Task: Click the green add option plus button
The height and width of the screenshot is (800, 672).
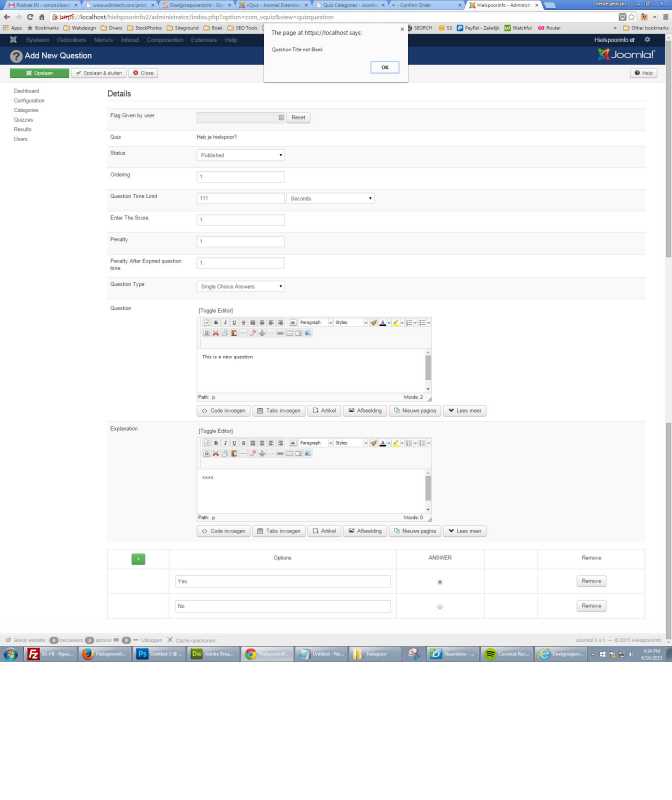Action: [x=138, y=558]
